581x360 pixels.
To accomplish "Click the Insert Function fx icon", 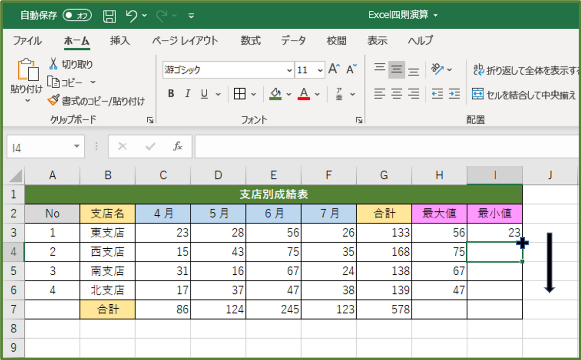I will click(x=178, y=146).
